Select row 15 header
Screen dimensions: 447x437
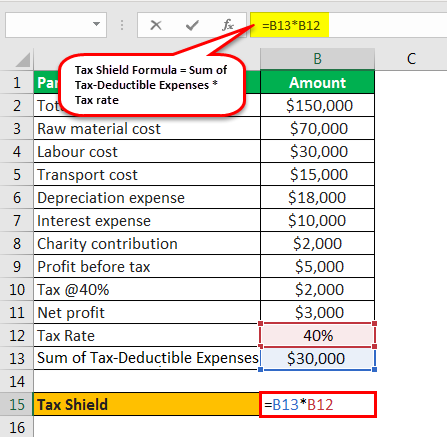tap(17, 404)
